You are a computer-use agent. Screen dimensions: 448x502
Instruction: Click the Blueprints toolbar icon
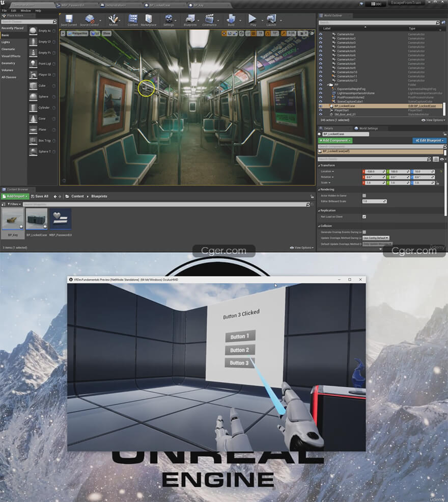coord(190,19)
